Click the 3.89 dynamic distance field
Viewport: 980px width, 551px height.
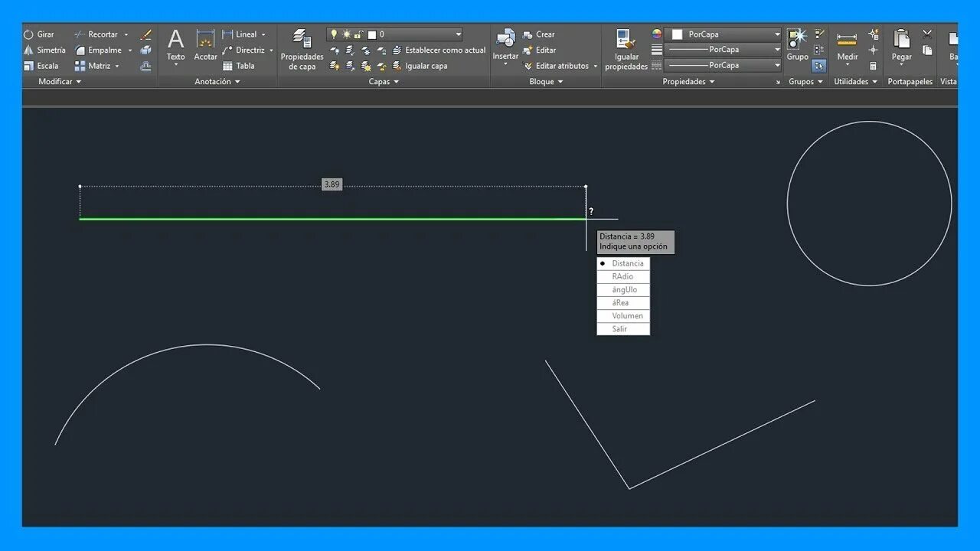click(332, 184)
